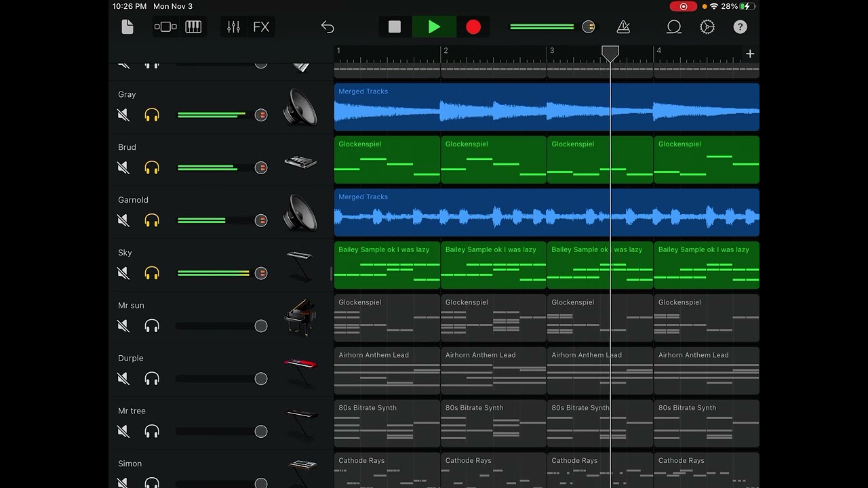Mute the Brud track
The width and height of the screenshot is (868, 488).
[123, 167]
